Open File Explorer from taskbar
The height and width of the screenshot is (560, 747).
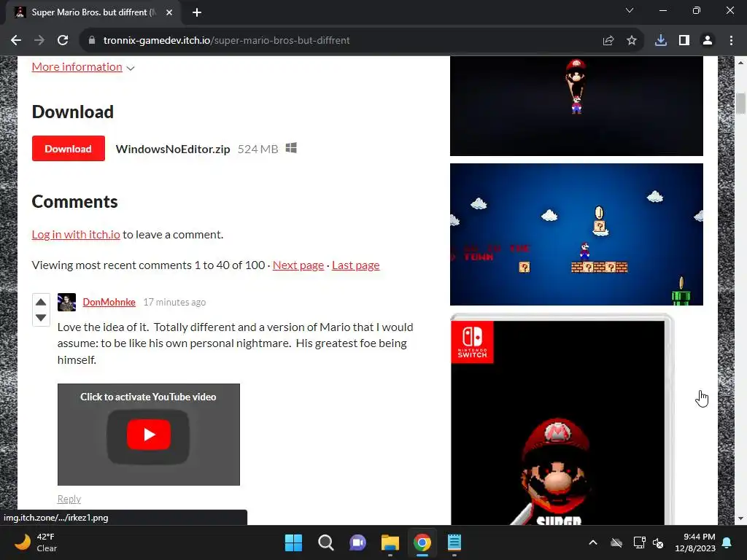390,542
